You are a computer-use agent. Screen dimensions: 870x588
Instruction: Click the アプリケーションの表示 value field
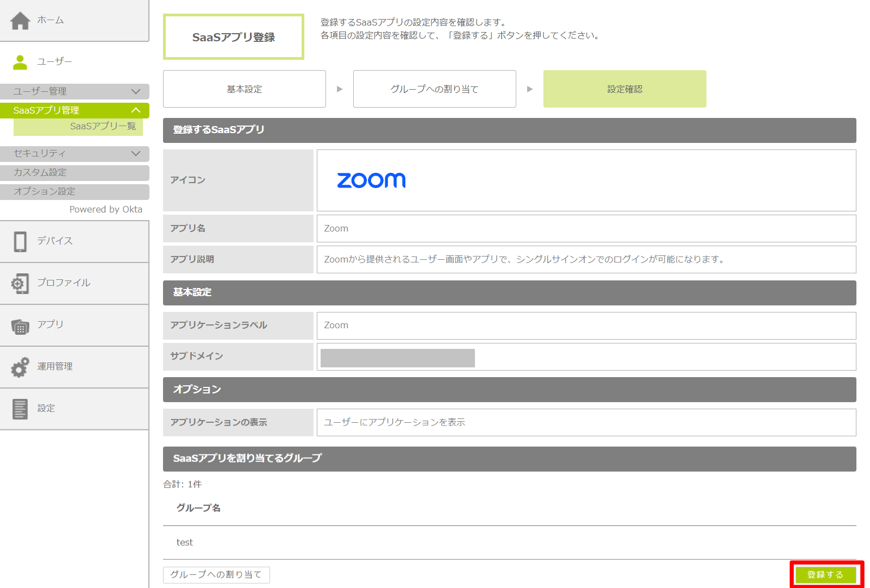coord(586,422)
